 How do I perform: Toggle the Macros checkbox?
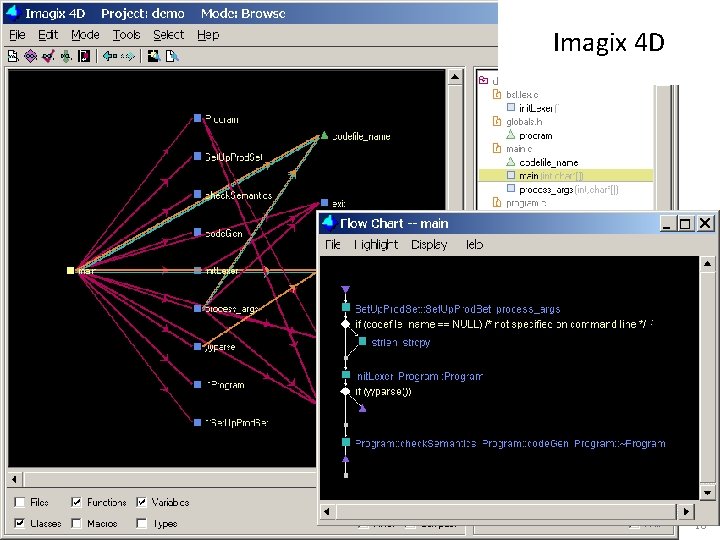pos(77,523)
